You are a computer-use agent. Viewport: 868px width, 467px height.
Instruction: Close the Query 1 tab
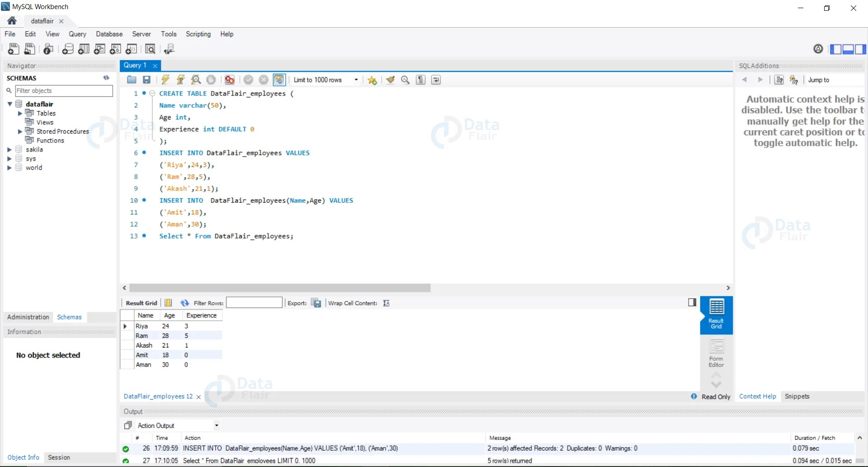pyautogui.click(x=155, y=66)
